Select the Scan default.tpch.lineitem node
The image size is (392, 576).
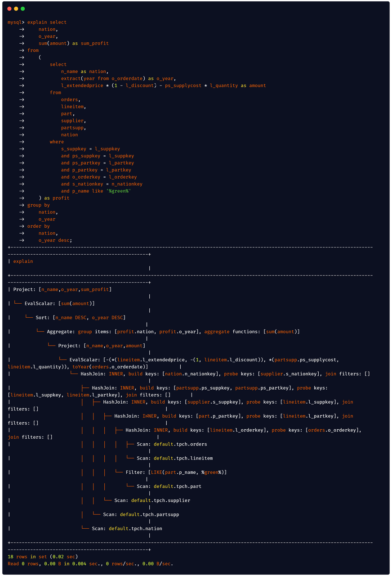click(x=174, y=458)
